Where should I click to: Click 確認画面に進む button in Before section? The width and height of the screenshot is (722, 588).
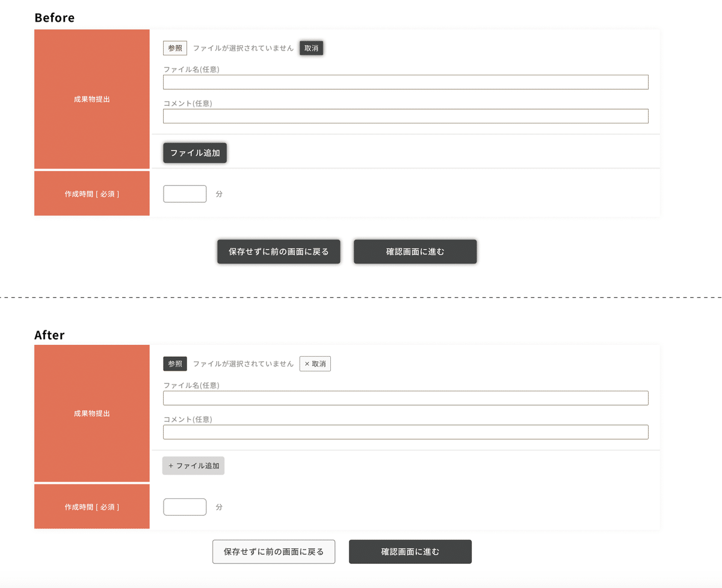click(x=415, y=252)
